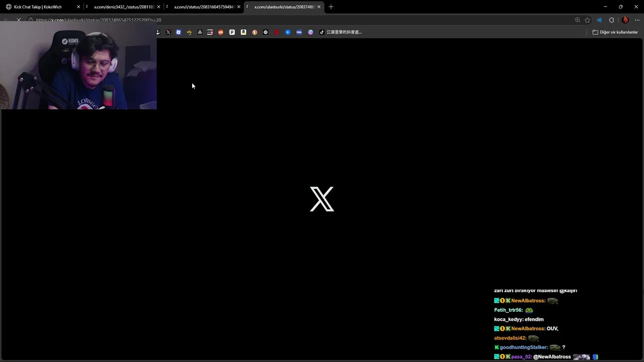The image size is (644, 362).
Task: Open a new browser tab
Action: pos(331,7)
